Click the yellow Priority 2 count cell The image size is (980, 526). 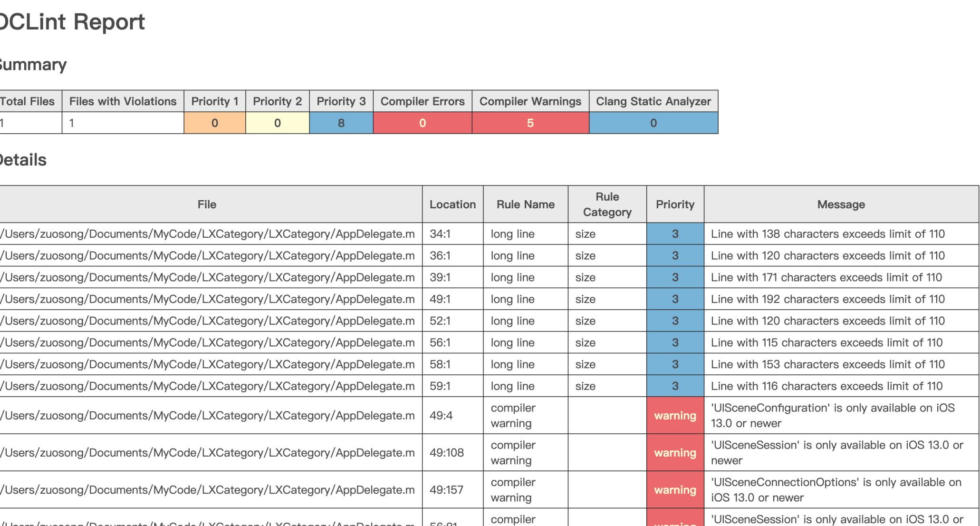tap(278, 123)
